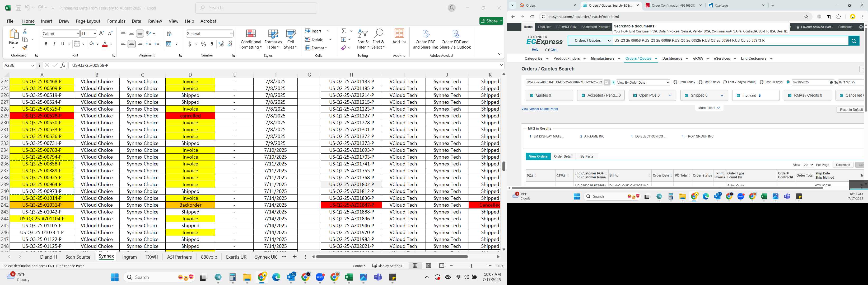Viewport: 868px width, 285px height.
Task: Expand the Name Box A236 dropdown
Action: coord(32,65)
